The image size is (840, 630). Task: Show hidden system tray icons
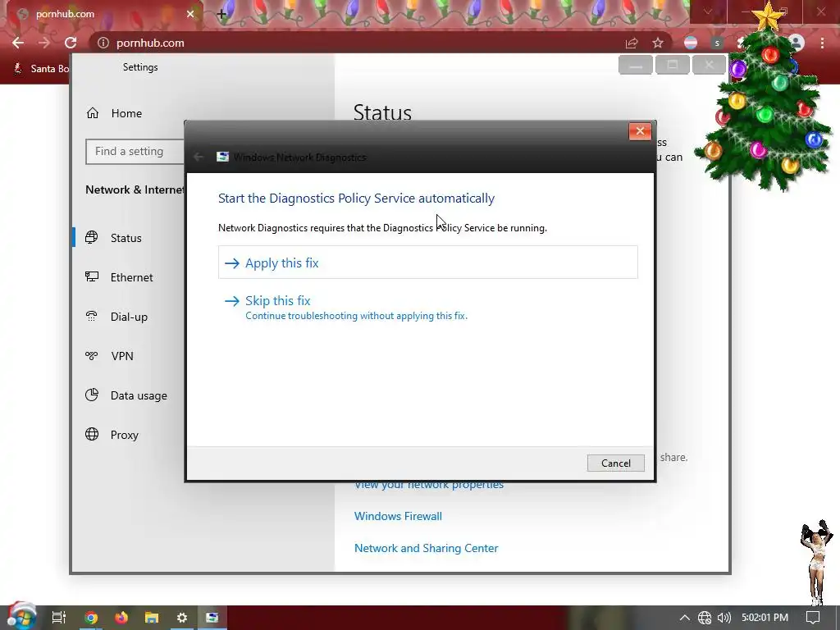pyautogui.click(x=685, y=617)
